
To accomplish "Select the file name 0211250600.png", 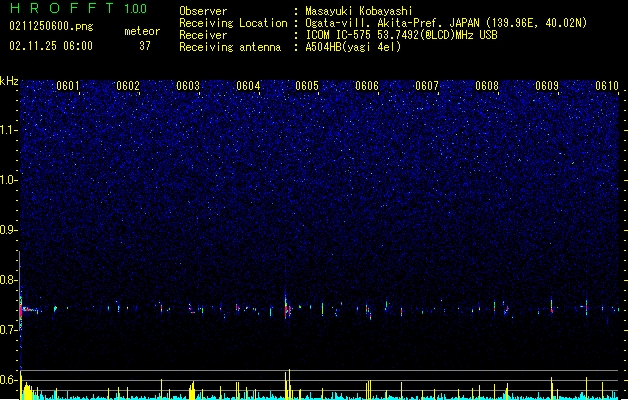I will [51, 27].
